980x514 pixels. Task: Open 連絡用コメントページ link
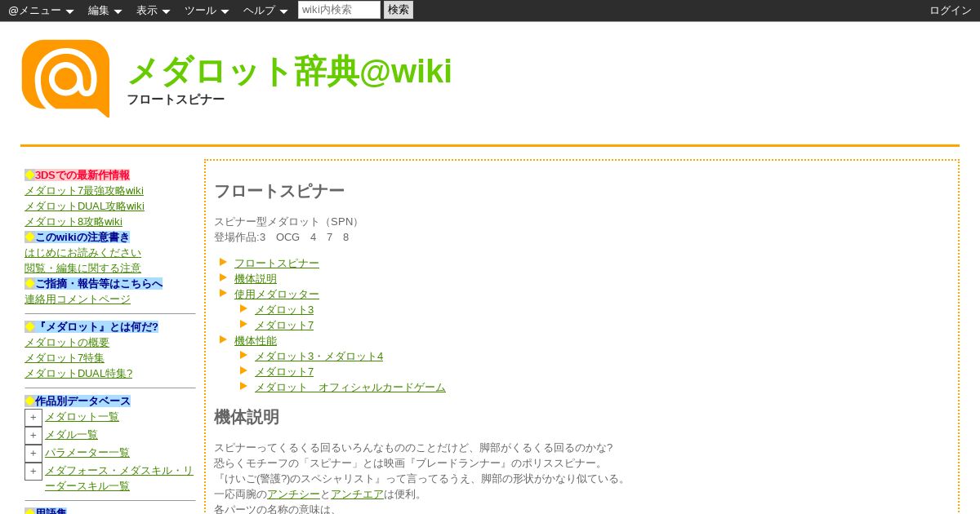(78, 299)
